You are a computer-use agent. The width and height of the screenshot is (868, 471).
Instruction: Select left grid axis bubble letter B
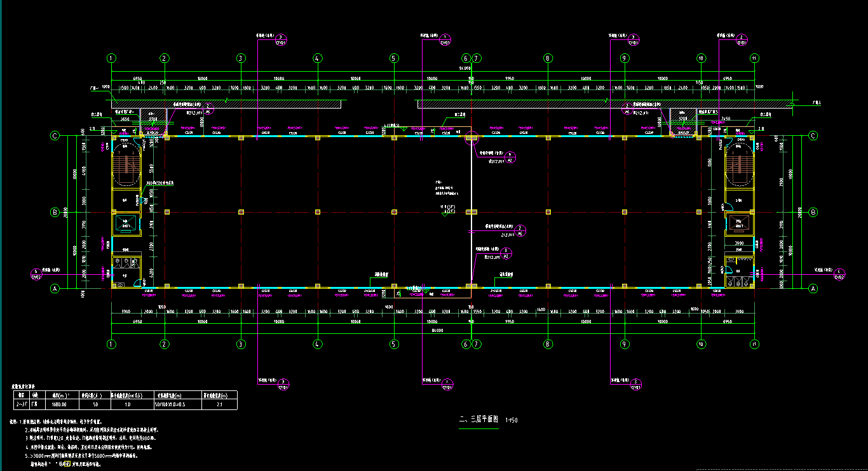tap(55, 212)
